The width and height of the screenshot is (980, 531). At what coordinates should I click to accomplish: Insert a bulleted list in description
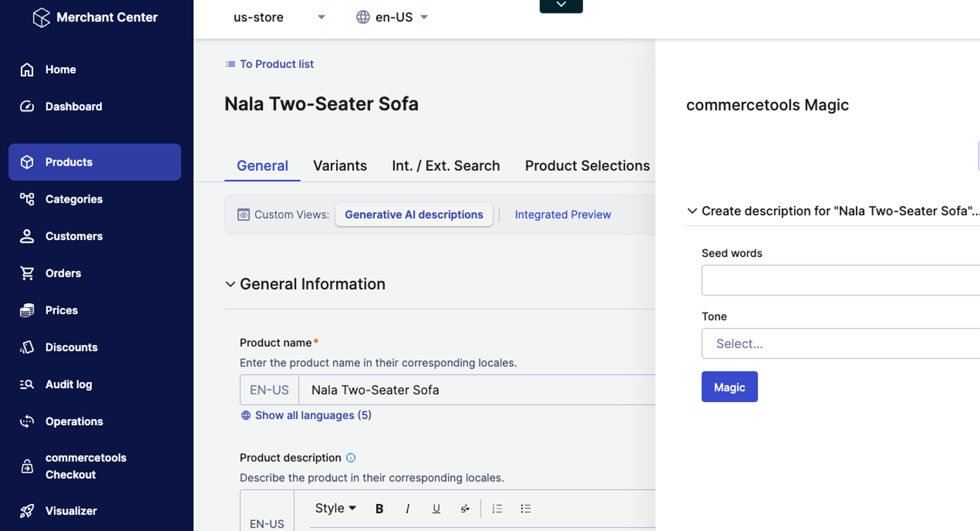coord(525,509)
